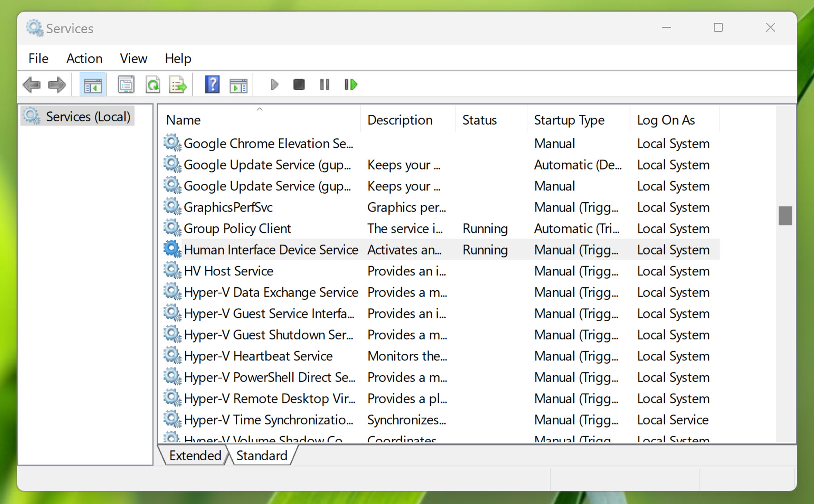Click the Forward arrow toolbar icon
Viewport: 814px width, 504px height.
[57, 85]
